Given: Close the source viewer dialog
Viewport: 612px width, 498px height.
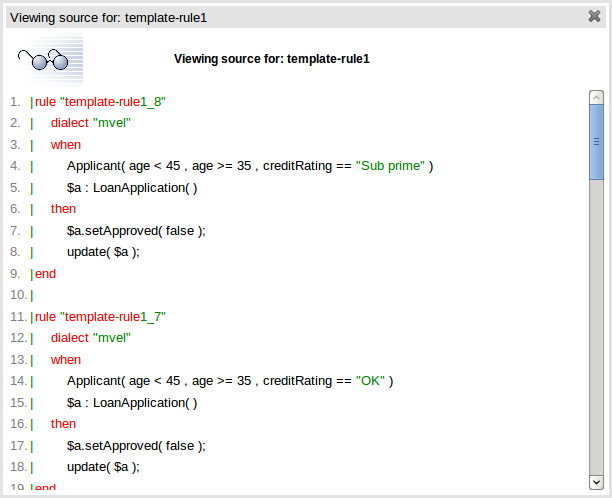Looking at the screenshot, I should coord(594,16).
